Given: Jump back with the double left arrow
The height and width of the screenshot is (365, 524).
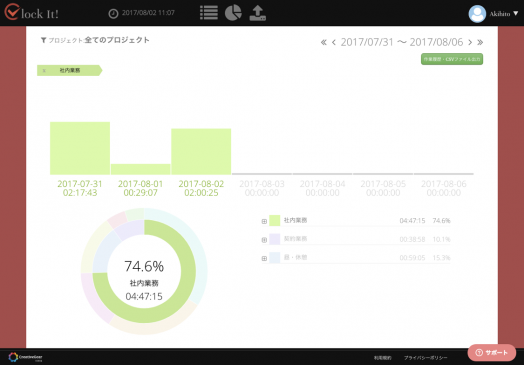Looking at the screenshot, I should [323, 42].
